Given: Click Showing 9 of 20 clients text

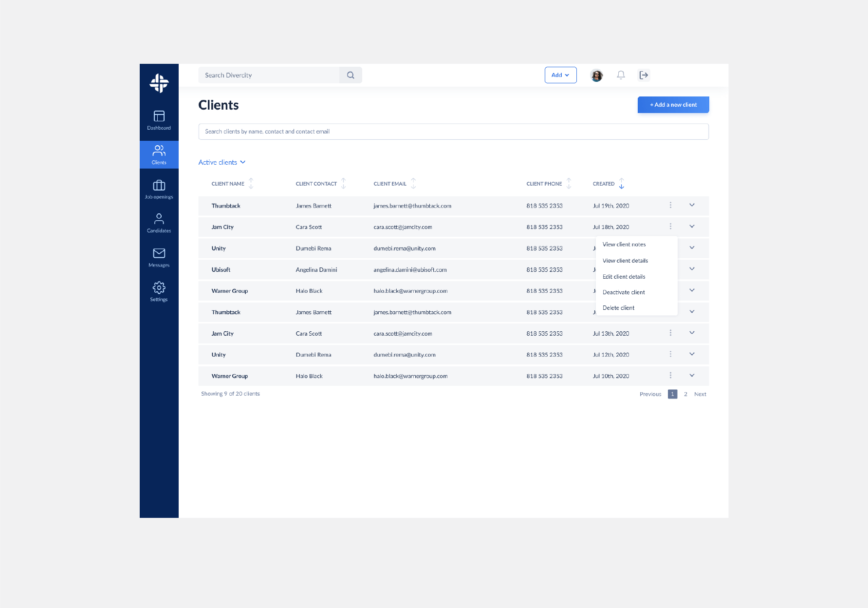Looking at the screenshot, I should 230,394.
